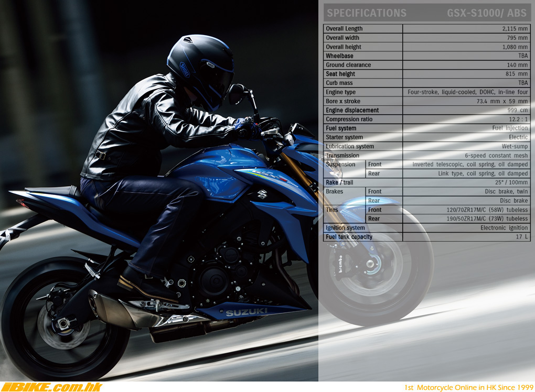Click the 'Bore x stroke' label
Screen dimensions: 535x392
pos(343,101)
